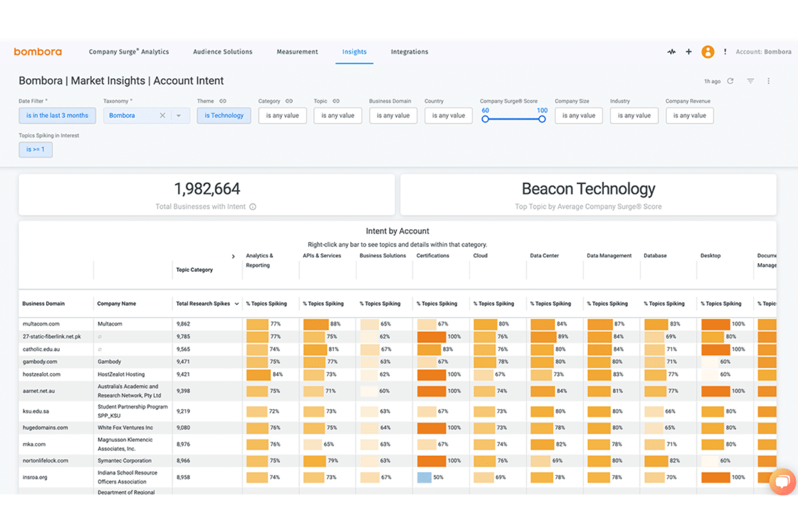This screenshot has width=798, height=532.
Task: Expand the Topic Category chevron
Action: [x=233, y=257]
